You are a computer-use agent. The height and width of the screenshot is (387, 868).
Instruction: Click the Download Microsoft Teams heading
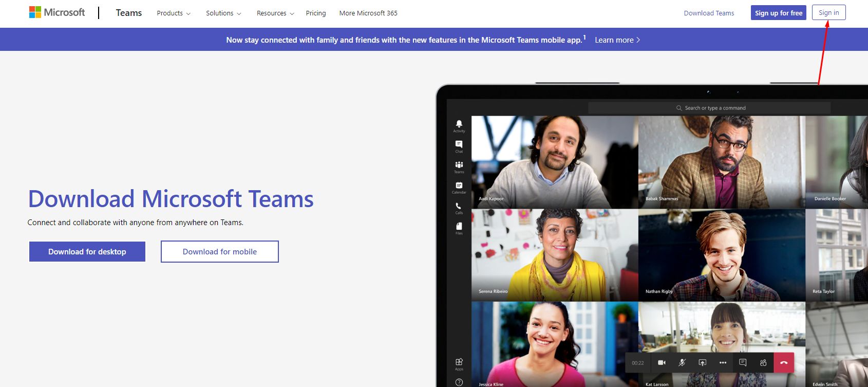tap(171, 199)
